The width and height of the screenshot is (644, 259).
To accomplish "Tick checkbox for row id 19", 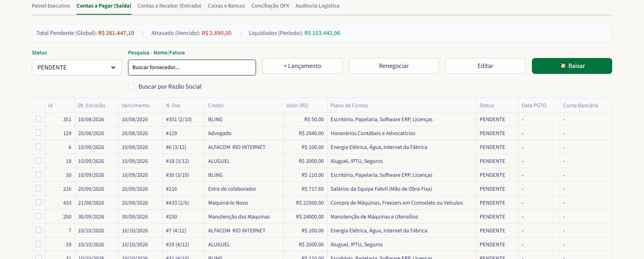I will click(x=39, y=244).
